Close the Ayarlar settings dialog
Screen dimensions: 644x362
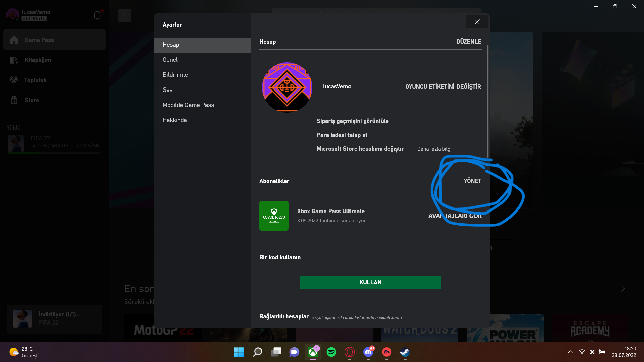coord(477,22)
